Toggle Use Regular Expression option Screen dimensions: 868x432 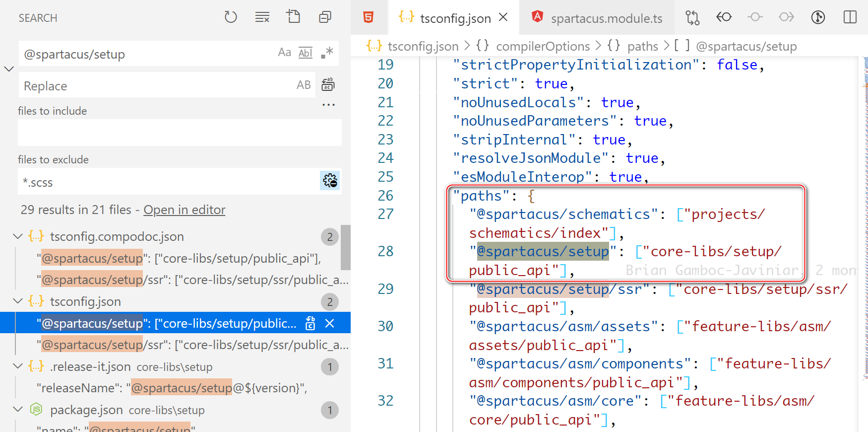327,53
